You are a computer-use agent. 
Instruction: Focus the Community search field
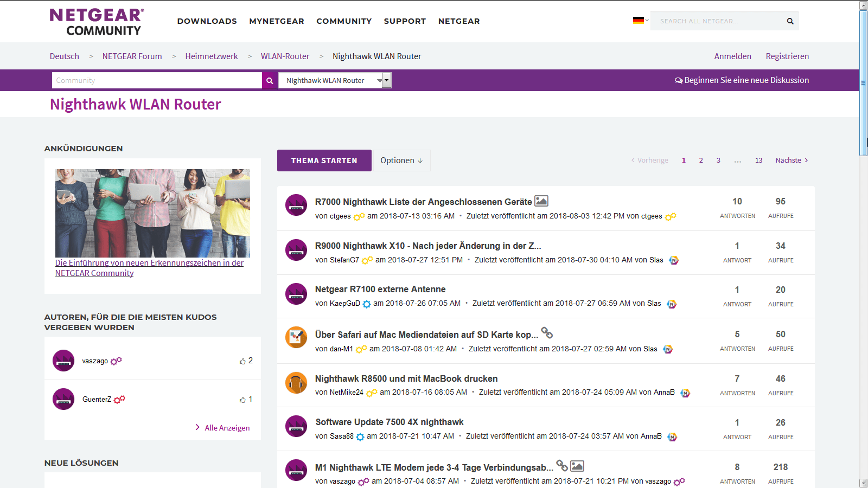click(157, 80)
